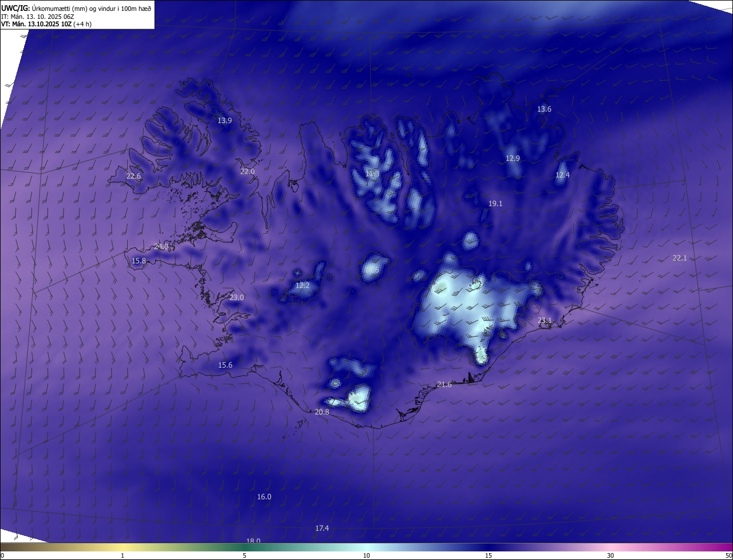Click the 15.6 value label on the map
The width and height of the screenshot is (733, 560).
[x=225, y=365]
